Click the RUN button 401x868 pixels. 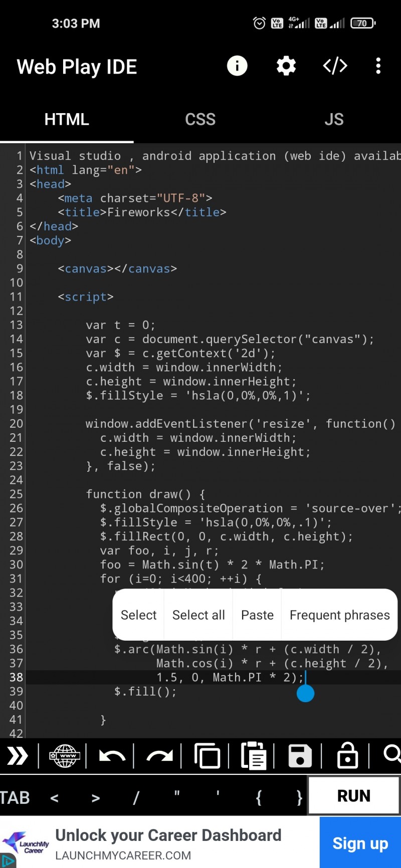pyautogui.click(x=354, y=795)
